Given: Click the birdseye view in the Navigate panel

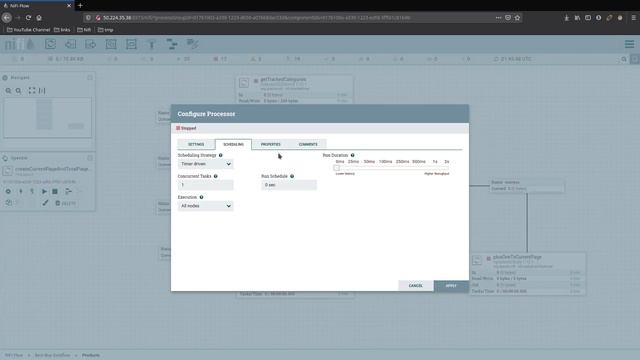Looking at the screenshot, I should click(x=48, y=117).
